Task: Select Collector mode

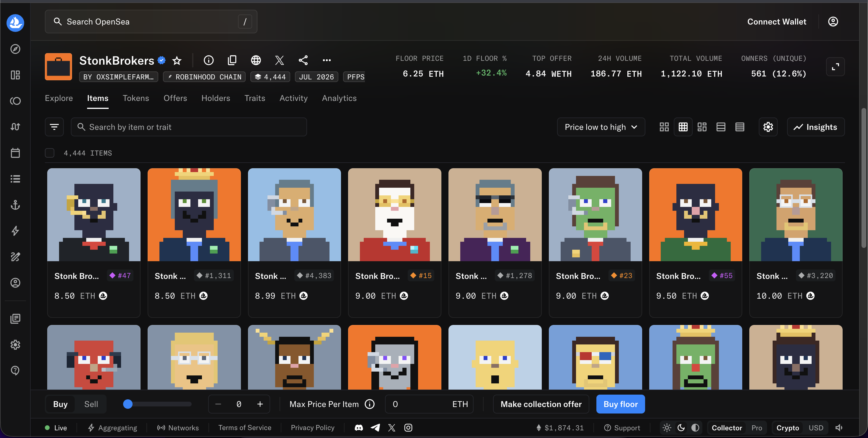Action: (727, 428)
